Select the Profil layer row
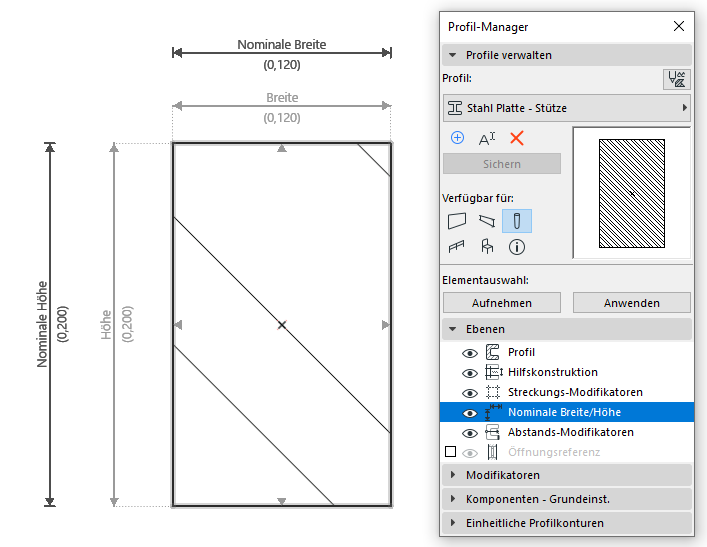 (567, 352)
